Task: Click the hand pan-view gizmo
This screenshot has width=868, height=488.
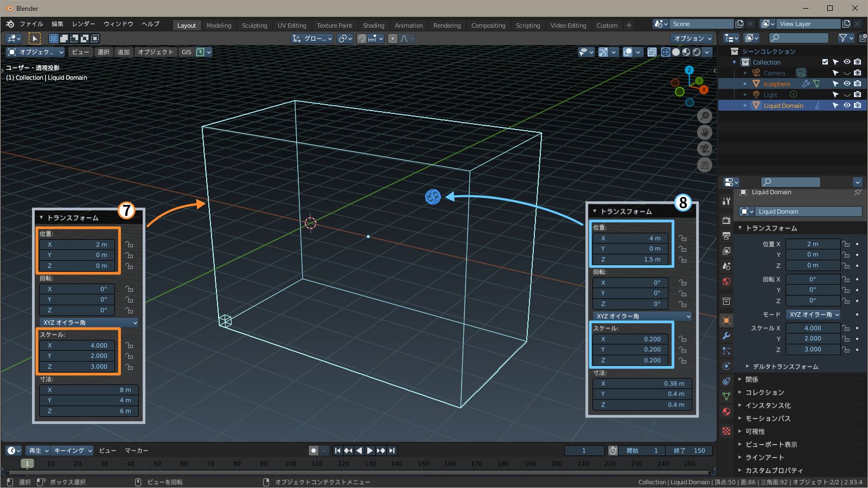Action: click(704, 132)
